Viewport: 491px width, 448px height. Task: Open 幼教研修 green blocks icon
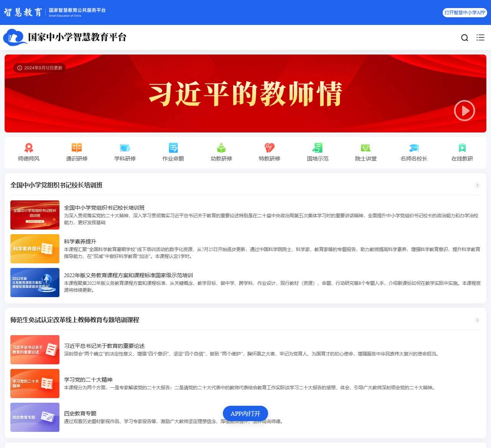(x=221, y=148)
